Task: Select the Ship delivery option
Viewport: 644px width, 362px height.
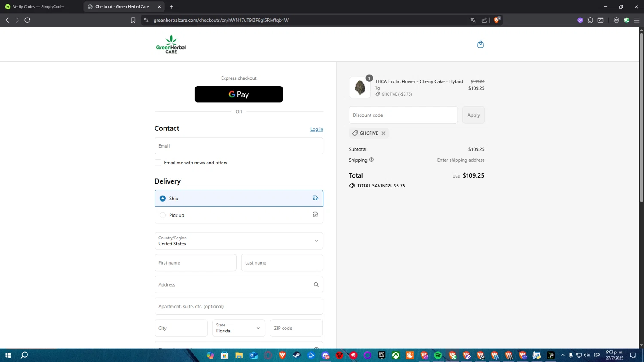Action: pos(239,198)
